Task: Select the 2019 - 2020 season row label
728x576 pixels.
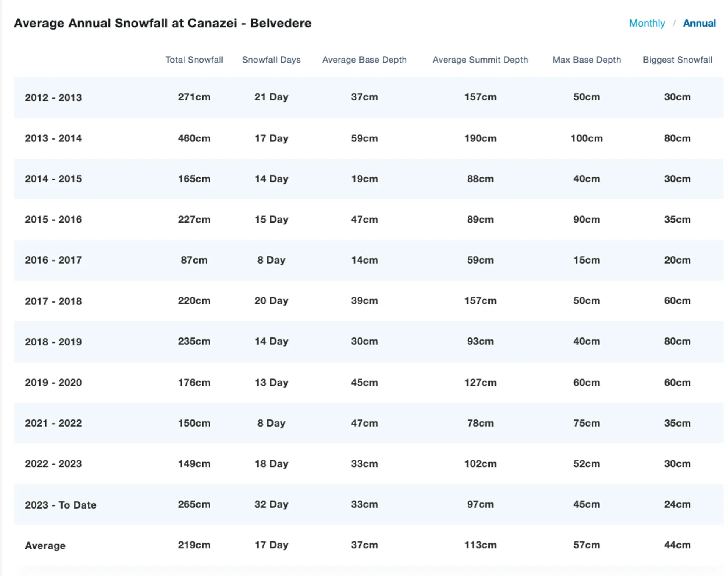Action: [53, 382]
